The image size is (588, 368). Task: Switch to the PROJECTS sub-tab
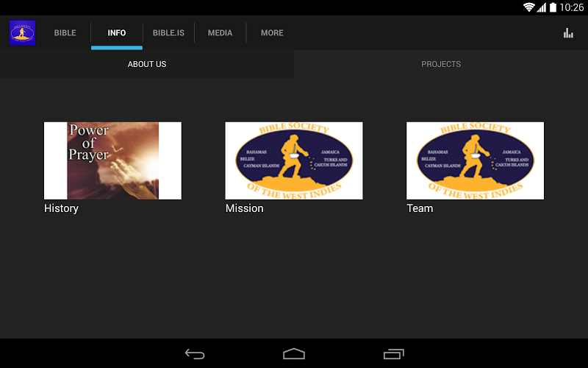tap(441, 64)
